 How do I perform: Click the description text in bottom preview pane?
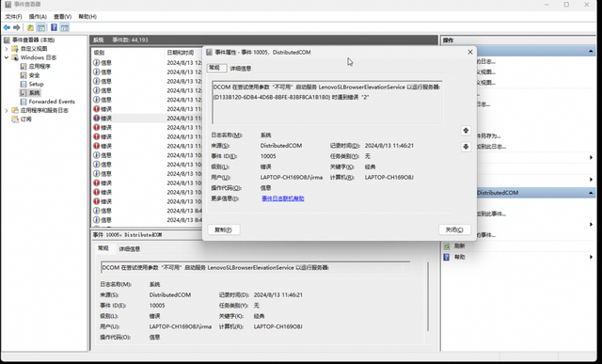[x=215, y=268]
